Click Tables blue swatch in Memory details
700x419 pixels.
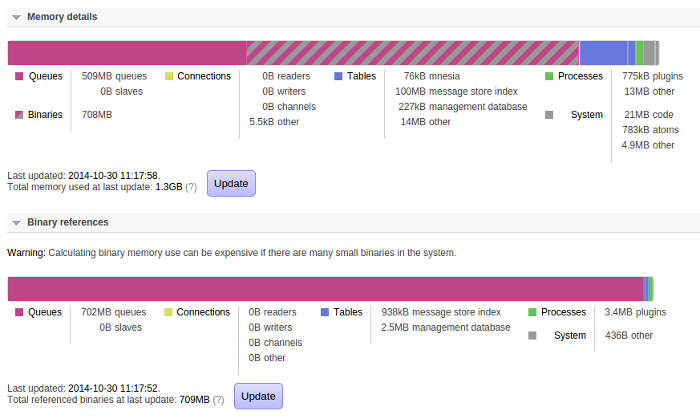(339, 76)
